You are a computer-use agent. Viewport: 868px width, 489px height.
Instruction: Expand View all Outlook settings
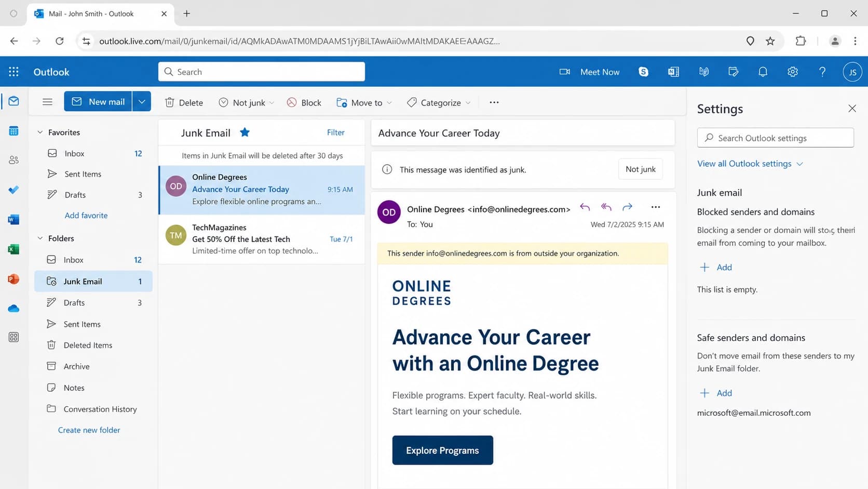tap(750, 164)
